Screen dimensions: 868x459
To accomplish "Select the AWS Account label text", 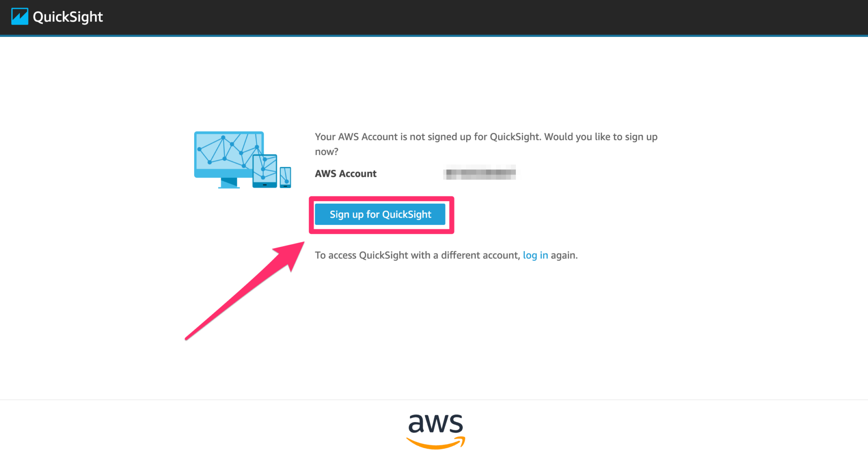I will pyautogui.click(x=345, y=174).
